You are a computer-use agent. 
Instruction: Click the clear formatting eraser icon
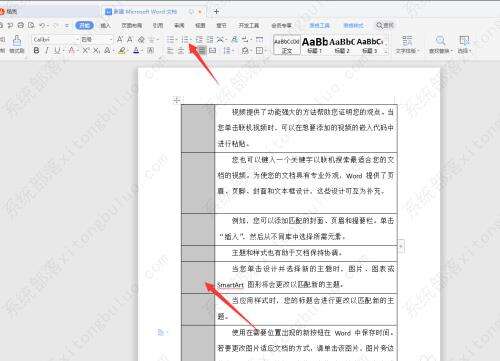[x=141, y=40]
